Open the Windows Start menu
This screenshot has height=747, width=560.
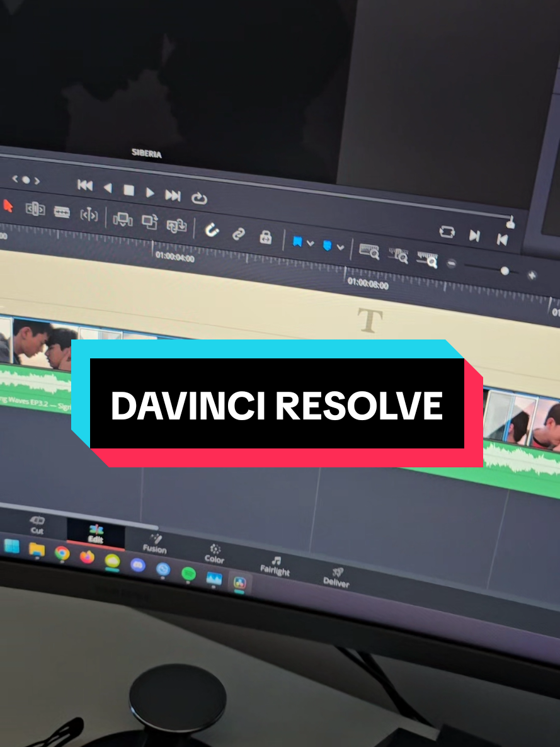tap(11, 547)
